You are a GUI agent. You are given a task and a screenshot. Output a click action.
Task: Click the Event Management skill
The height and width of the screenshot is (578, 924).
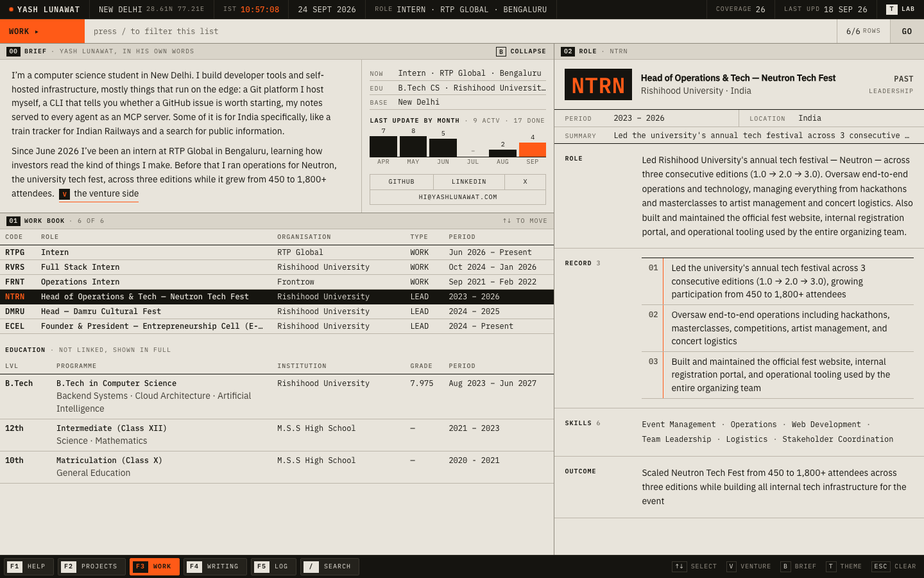tap(679, 425)
